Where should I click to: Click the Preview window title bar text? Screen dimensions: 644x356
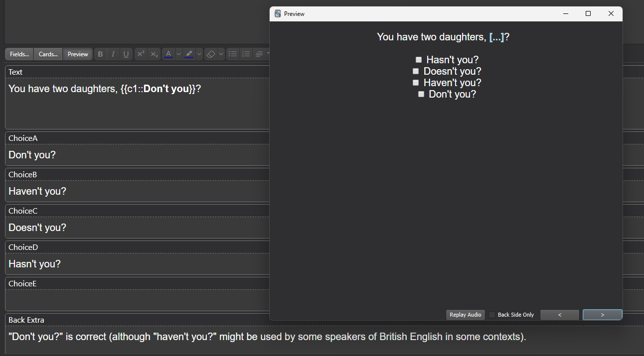point(294,14)
